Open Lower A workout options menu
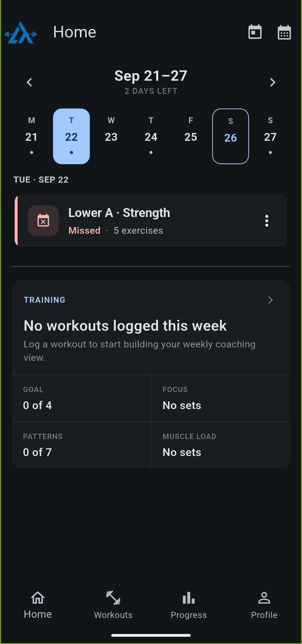 click(x=267, y=221)
